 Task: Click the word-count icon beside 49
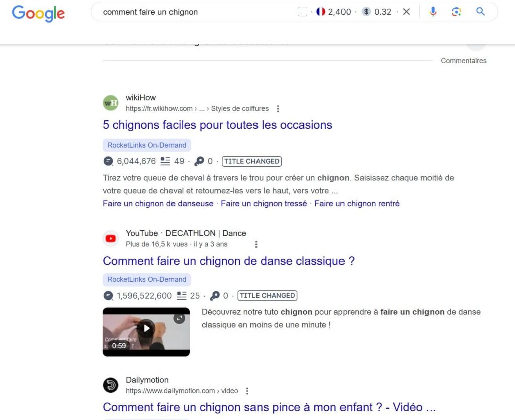[165, 161]
